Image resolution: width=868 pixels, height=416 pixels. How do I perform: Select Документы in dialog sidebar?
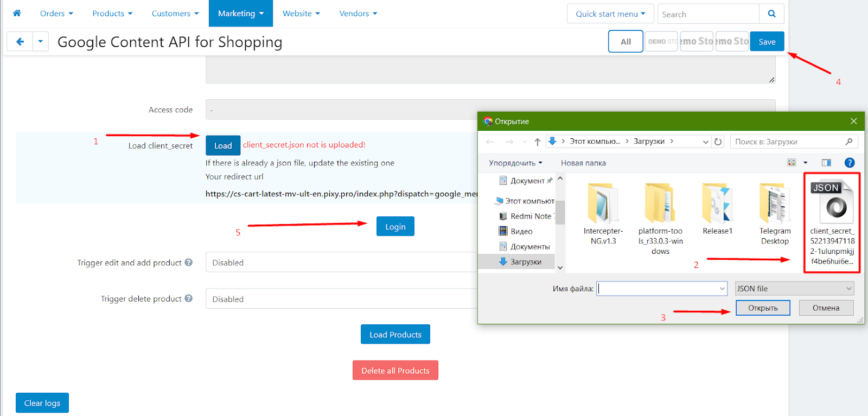pos(524,246)
